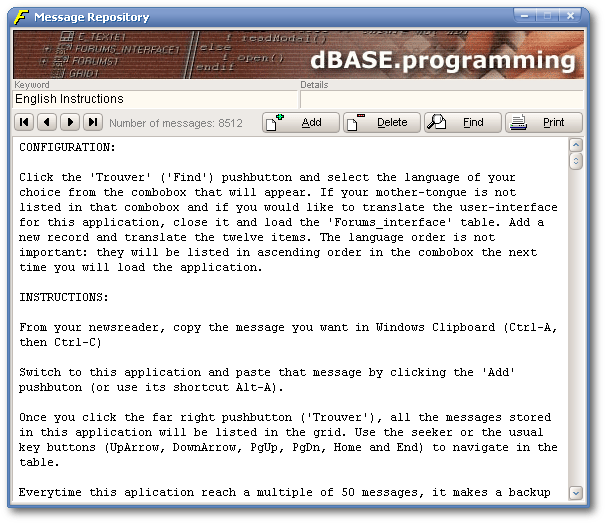This screenshot has height=523, width=605.
Task: Close the Message Repository window
Action: pos(571,17)
